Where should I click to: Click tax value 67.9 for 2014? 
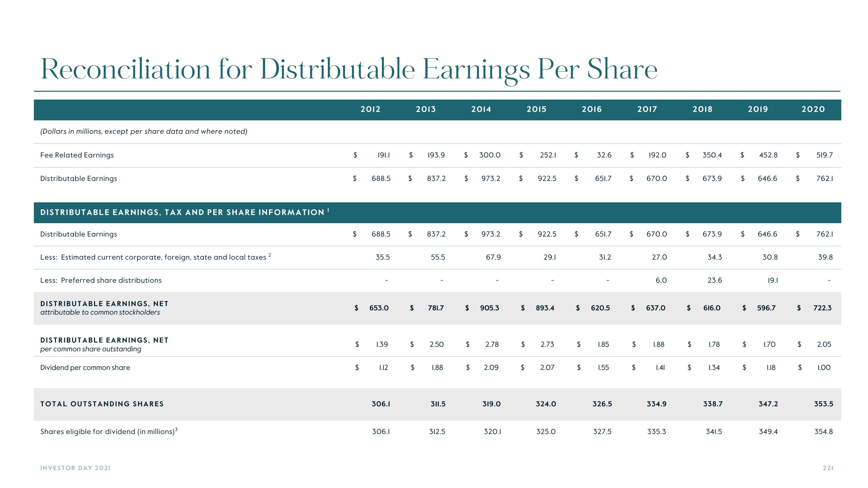493,257
